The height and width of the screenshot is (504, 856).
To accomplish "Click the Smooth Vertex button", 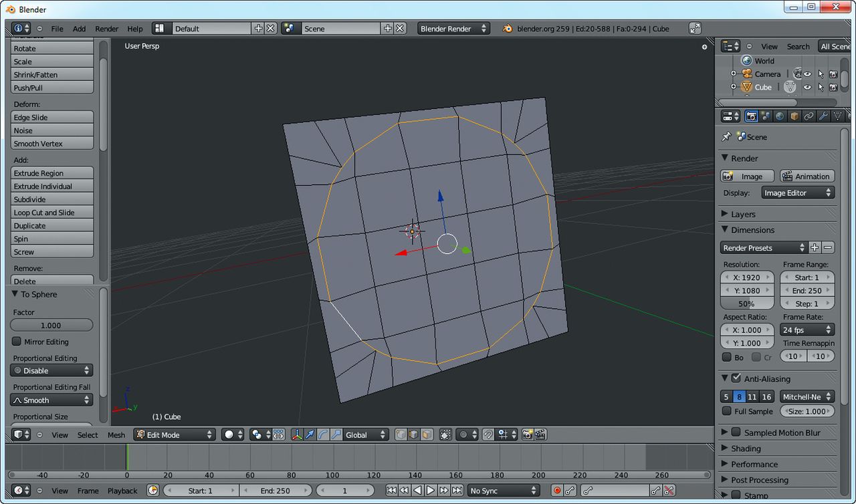I will [x=52, y=144].
